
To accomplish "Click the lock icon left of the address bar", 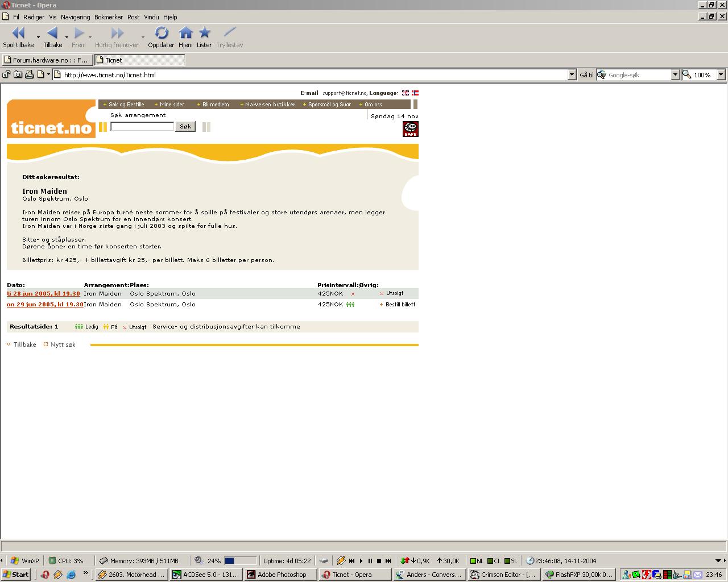I will tap(7, 74).
